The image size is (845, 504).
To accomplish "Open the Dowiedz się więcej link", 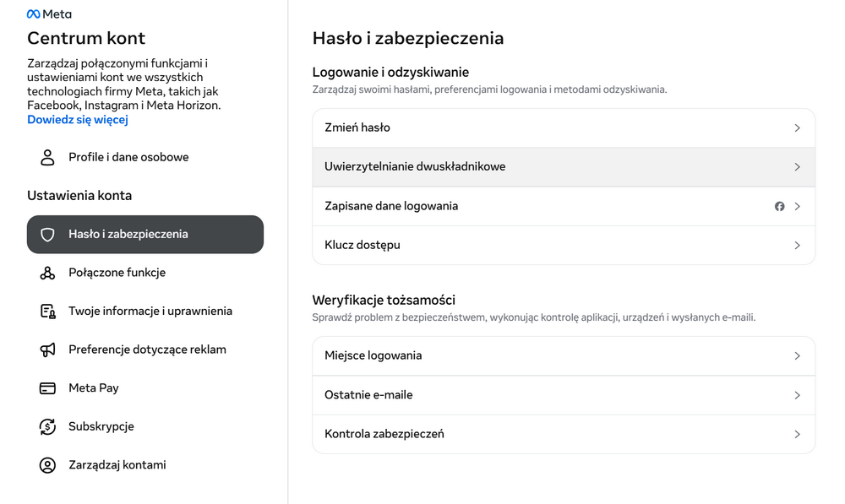I will 78,119.
